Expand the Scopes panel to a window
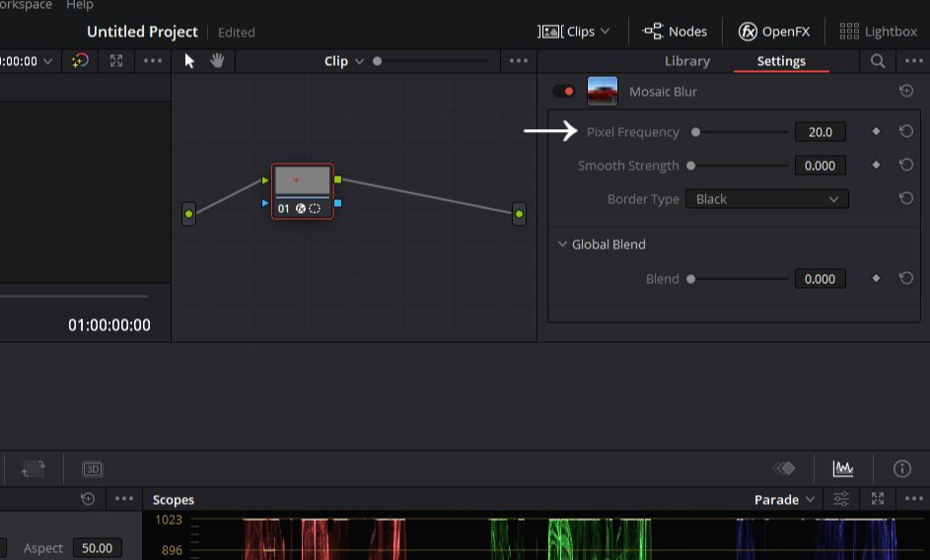930x560 pixels. (877, 499)
